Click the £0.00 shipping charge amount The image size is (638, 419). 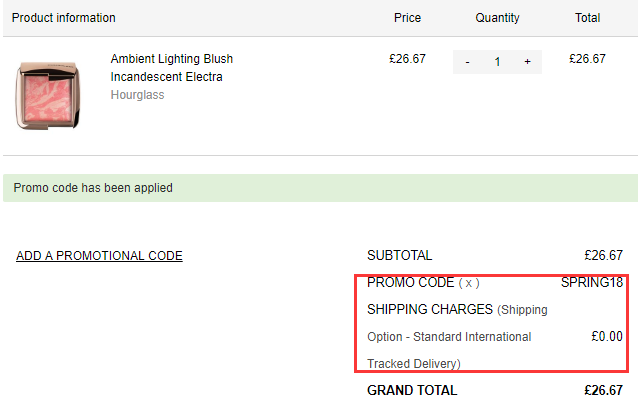(x=607, y=337)
